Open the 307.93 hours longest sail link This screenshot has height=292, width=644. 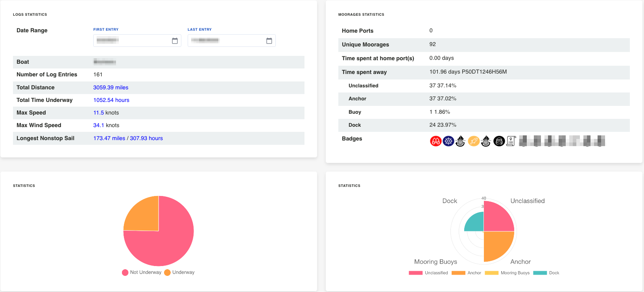pos(146,138)
